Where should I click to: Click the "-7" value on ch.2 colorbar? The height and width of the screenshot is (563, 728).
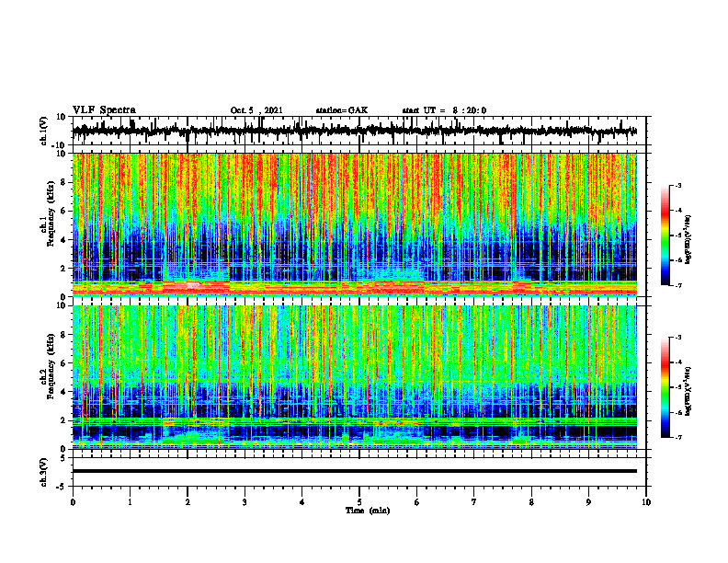point(677,438)
